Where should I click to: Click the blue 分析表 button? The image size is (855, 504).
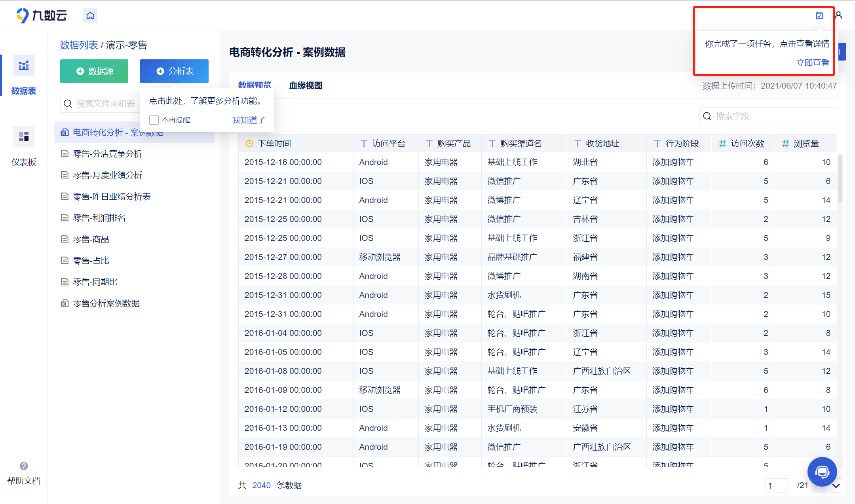click(x=174, y=71)
